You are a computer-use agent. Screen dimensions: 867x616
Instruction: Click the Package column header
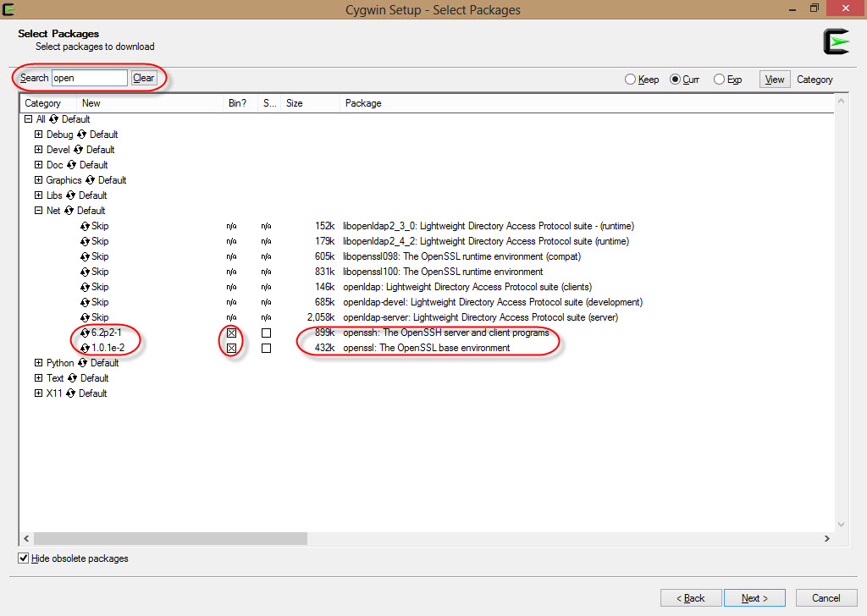(x=586, y=103)
